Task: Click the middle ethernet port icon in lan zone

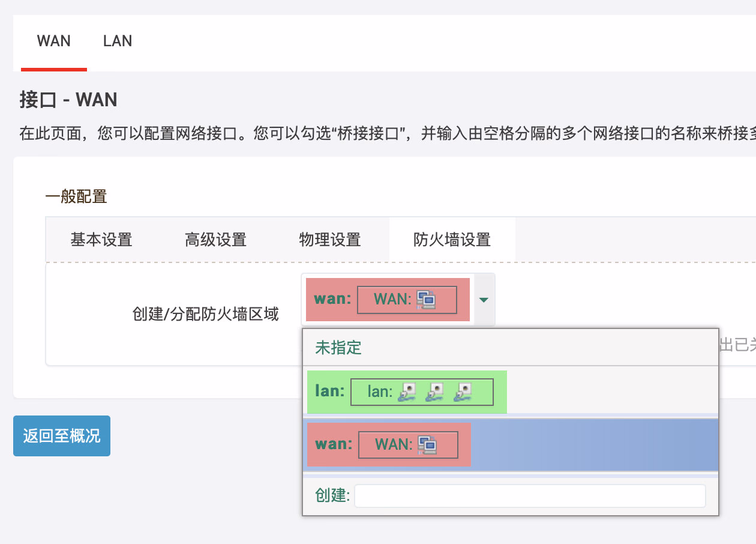Action: [435, 392]
